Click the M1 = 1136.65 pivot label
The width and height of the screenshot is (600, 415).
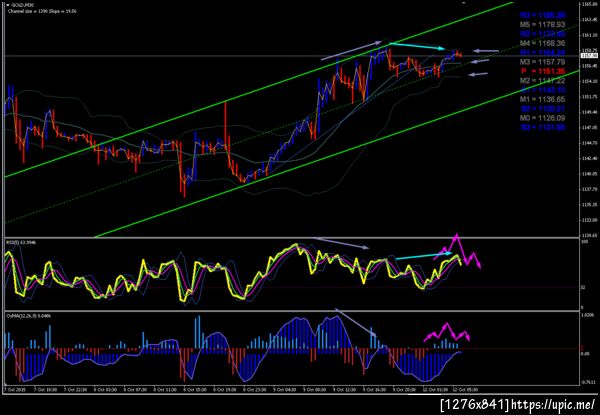tap(543, 99)
